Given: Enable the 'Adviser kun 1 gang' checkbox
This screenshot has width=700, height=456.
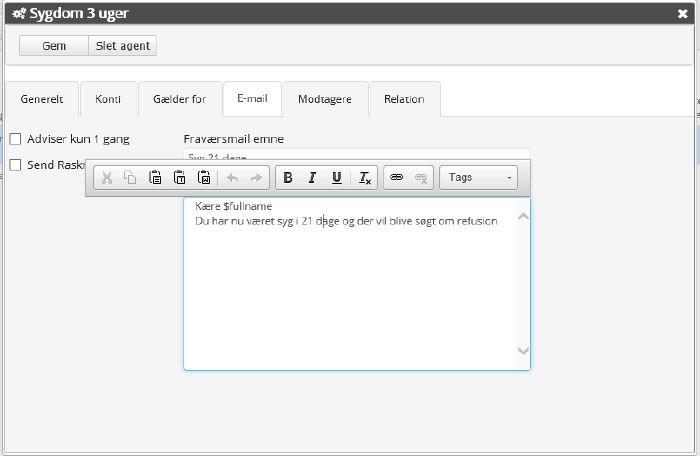Looking at the screenshot, I should coord(15,139).
